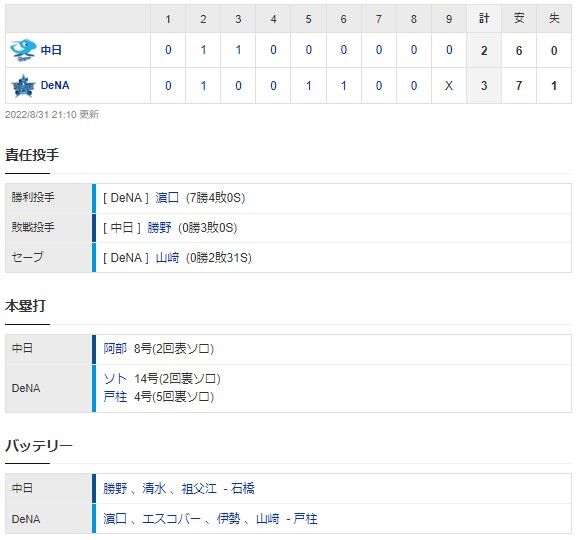Open the DeNA team name link in scoreboard

[55, 86]
